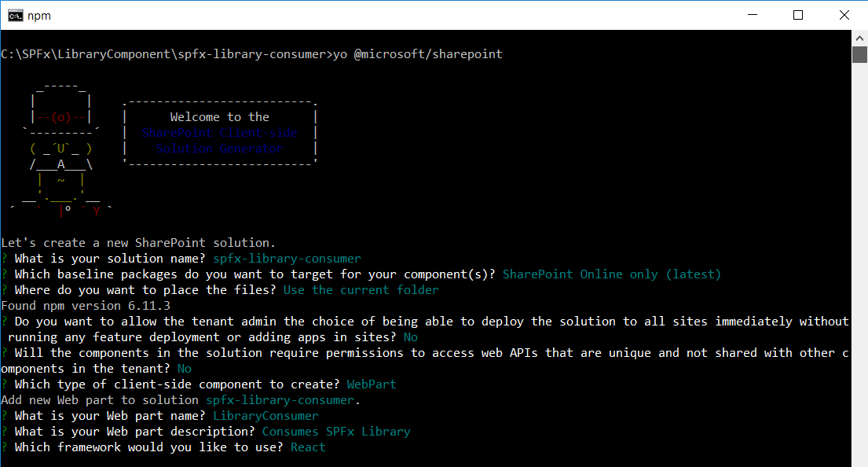
Task: Click the 'No' answer for feature deployment question
Action: [x=411, y=337]
